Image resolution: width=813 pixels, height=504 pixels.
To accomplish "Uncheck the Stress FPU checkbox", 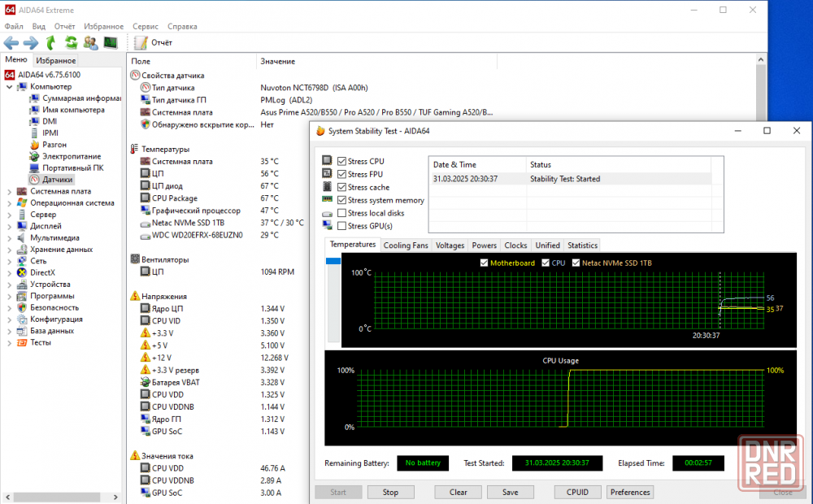I will point(341,174).
